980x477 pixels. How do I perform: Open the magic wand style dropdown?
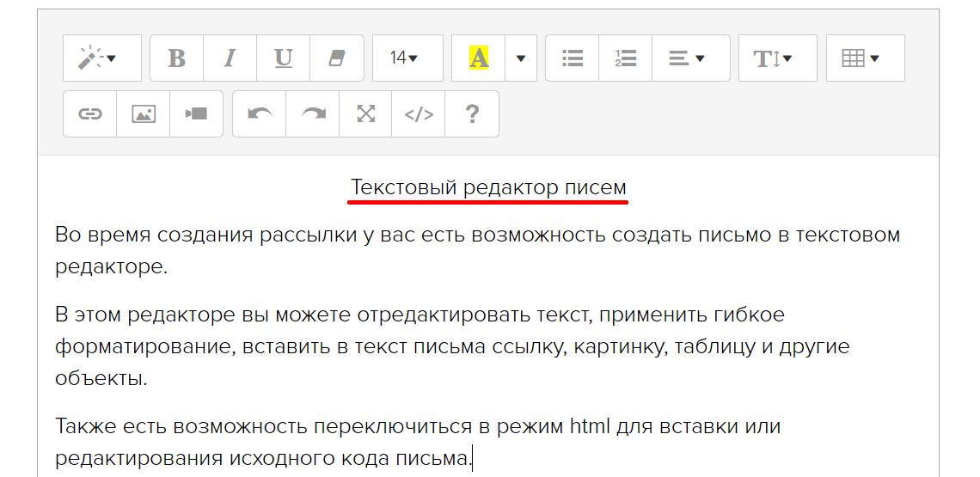101,58
